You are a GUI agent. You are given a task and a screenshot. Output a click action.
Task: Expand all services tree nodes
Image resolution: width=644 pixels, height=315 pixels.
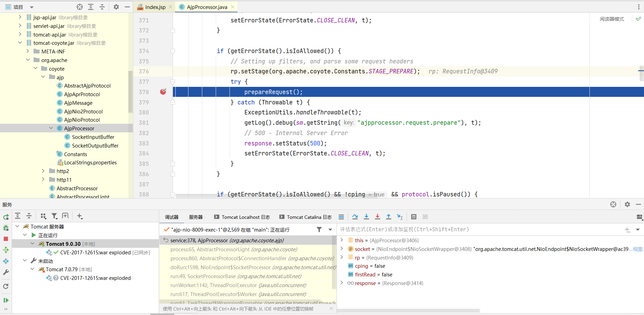18,216
